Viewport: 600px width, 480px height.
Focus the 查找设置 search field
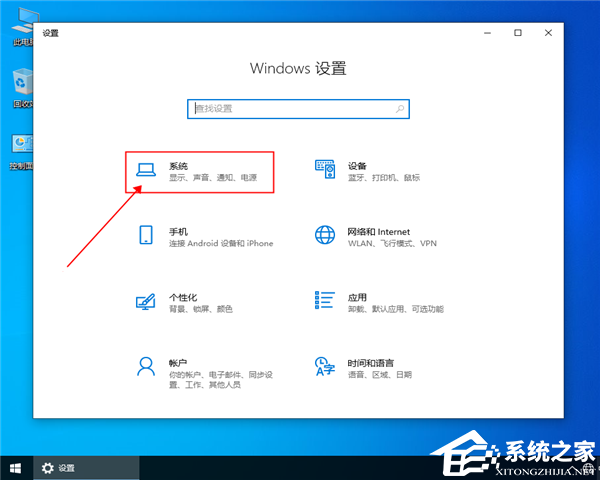point(298,109)
